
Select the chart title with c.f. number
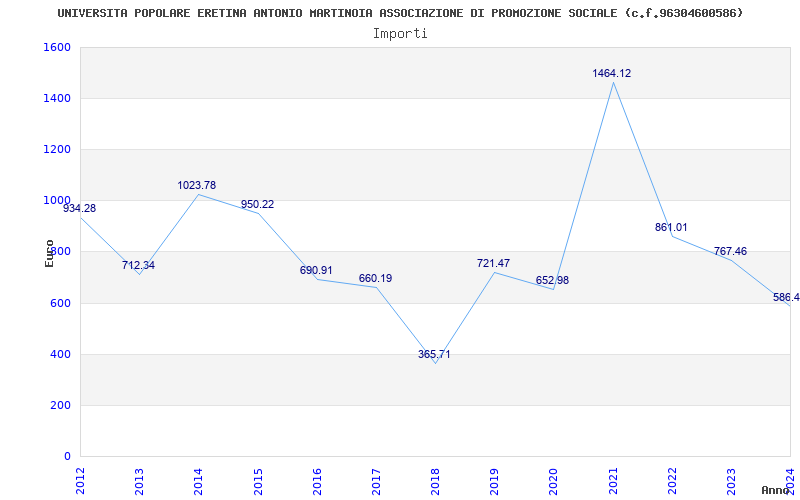400,13
